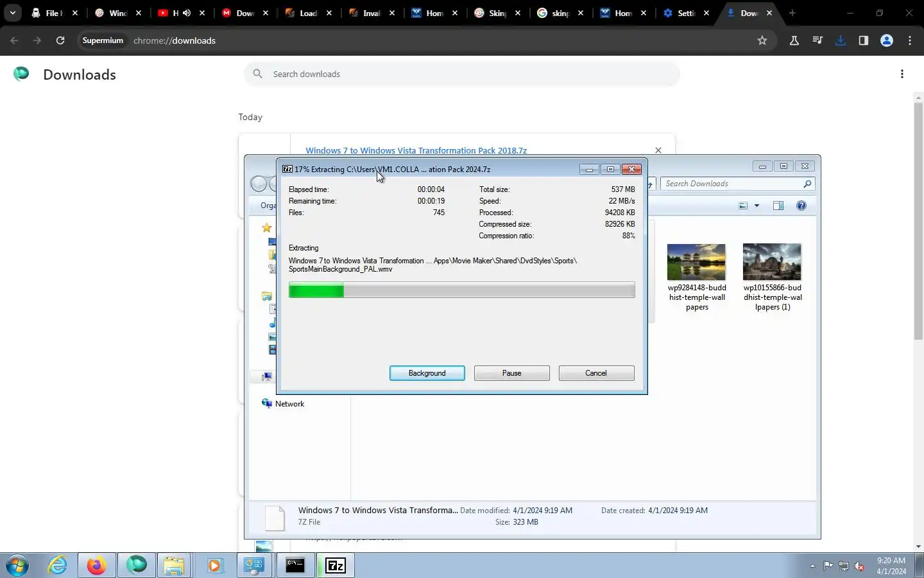Open browser downloads tray icon
924x578 pixels.
point(841,40)
